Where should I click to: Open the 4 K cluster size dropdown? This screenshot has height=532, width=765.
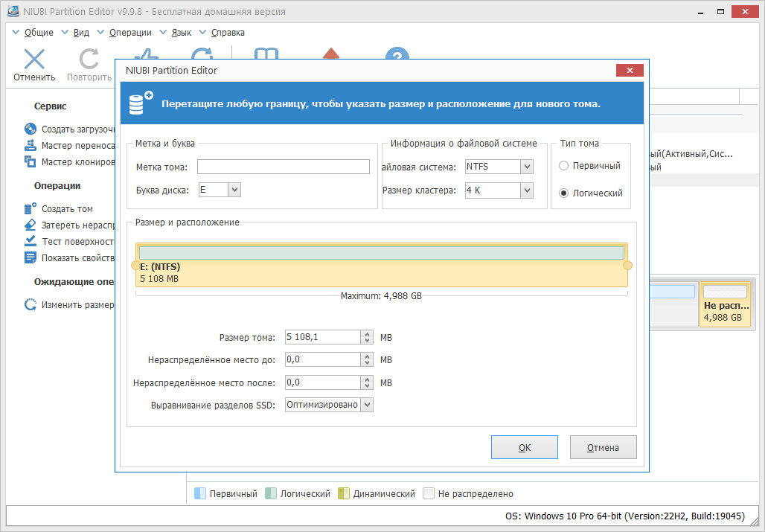pyautogui.click(x=527, y=190)
